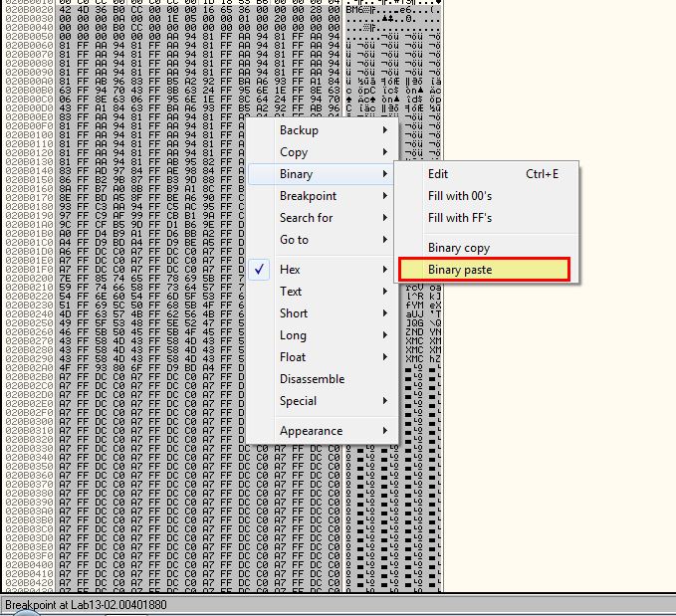Viewport: 676px width, 616px height.
Task: Choose the Hex display format
Action: pos(322,270)
